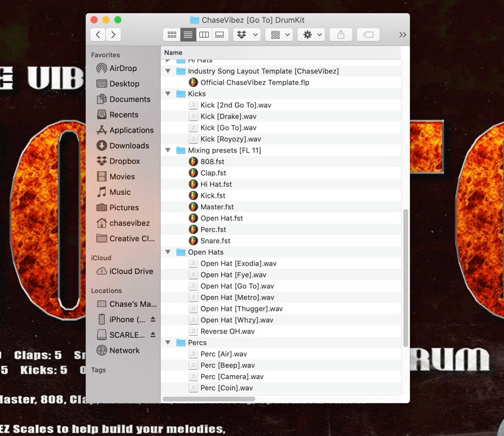Image resolution: width=504 pixels, height=436 pixels.
Task: Select the Clap.fst preset
Action: tap(281, 173)
